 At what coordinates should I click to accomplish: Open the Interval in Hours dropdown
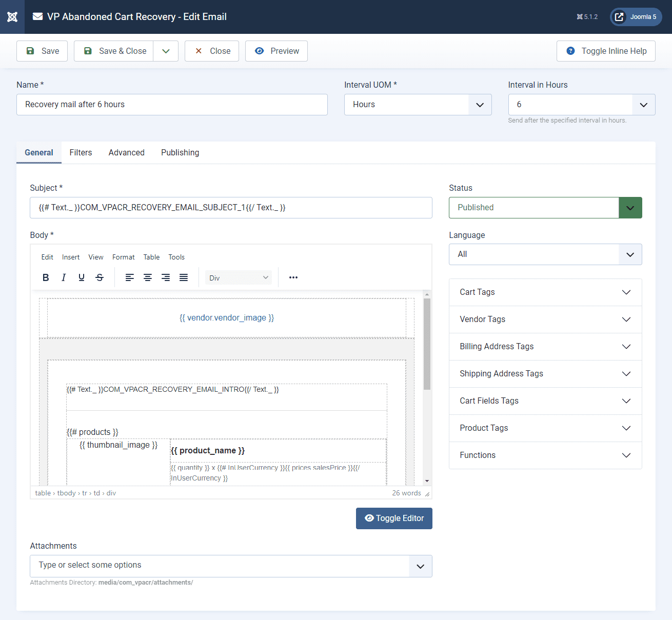click(x=582, y=105)
